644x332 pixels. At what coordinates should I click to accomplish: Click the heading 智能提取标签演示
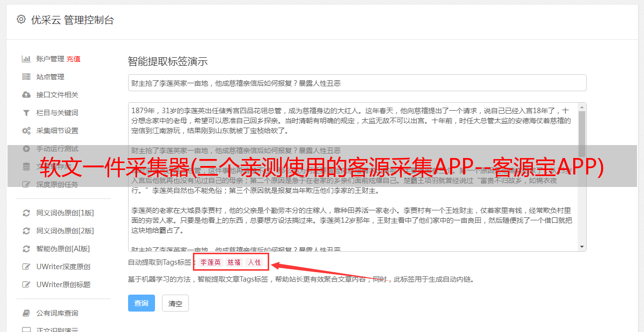click(167, 62)
